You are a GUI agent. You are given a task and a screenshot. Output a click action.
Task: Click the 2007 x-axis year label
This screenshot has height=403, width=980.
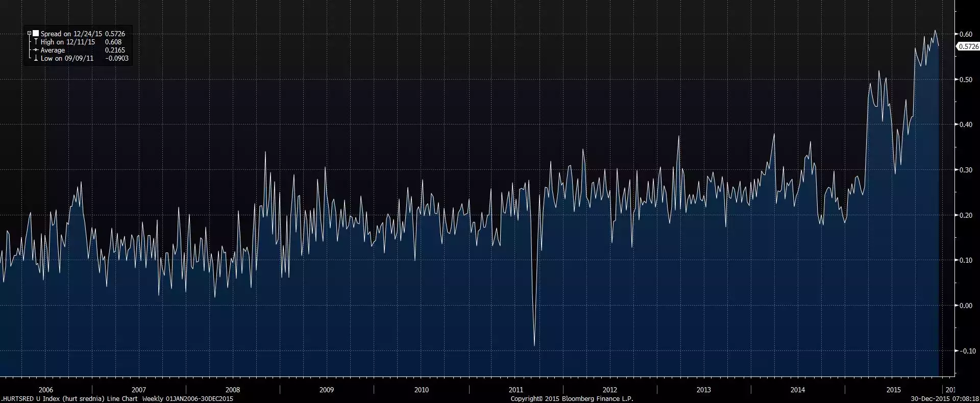(x=139, y=390)
